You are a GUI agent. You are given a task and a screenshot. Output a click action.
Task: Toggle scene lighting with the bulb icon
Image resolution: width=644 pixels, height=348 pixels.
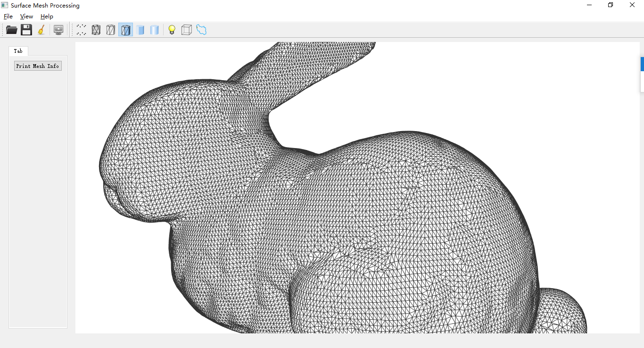tap(171, 29)
